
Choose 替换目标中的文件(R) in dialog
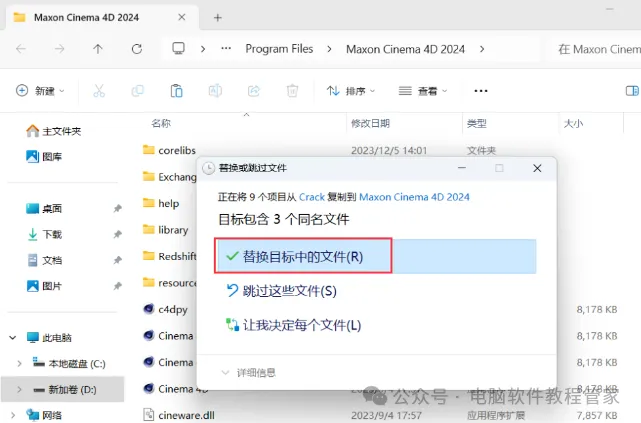376,257
